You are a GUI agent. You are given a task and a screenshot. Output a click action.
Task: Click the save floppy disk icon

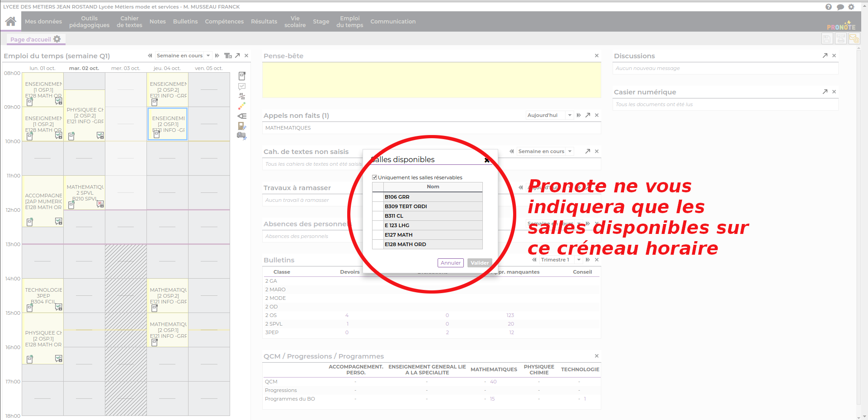(x=827, y=39)
